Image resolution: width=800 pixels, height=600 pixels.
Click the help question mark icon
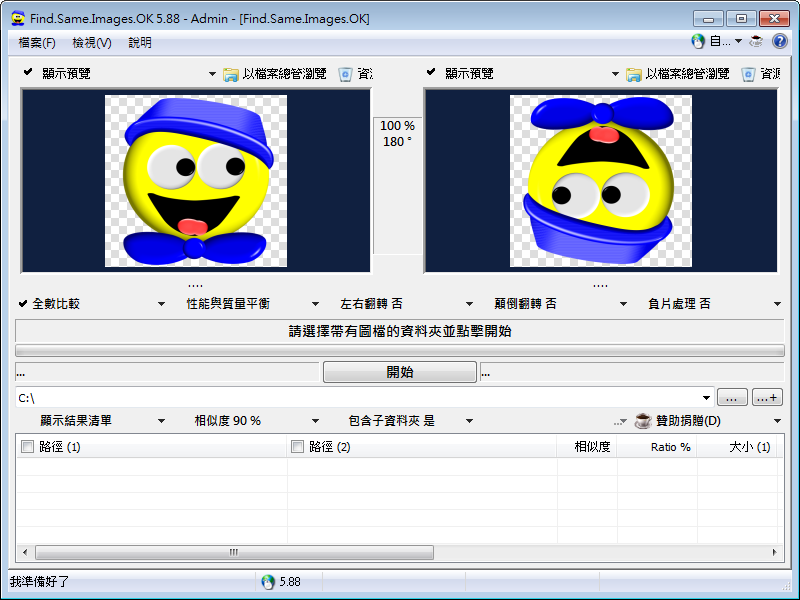(x=781, y=41)
